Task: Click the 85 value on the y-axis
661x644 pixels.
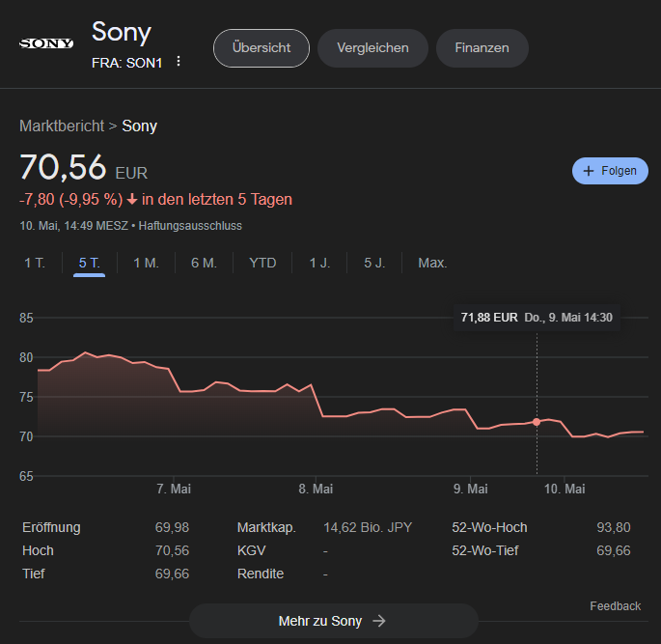Action: coord(26,318)
